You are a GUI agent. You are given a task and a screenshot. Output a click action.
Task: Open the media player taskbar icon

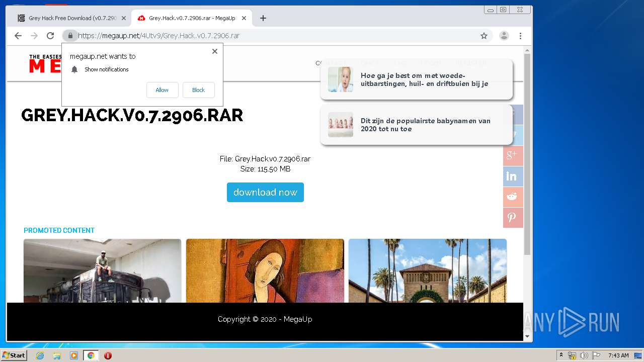[74, 355]
